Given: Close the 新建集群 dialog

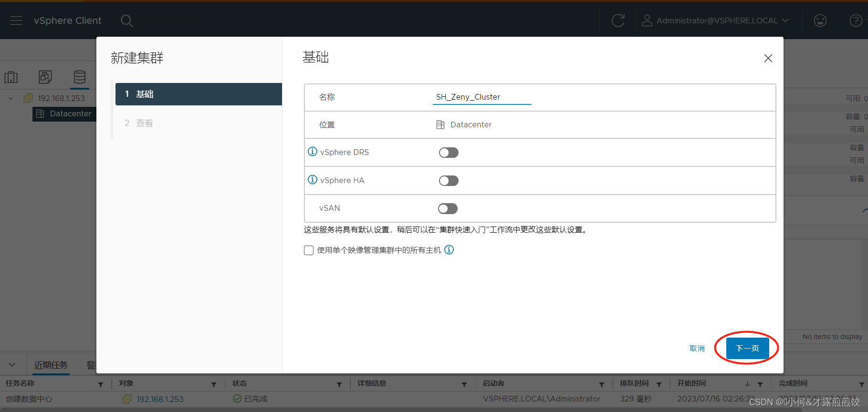Looking at the screenshot, I should pos(768,58).
